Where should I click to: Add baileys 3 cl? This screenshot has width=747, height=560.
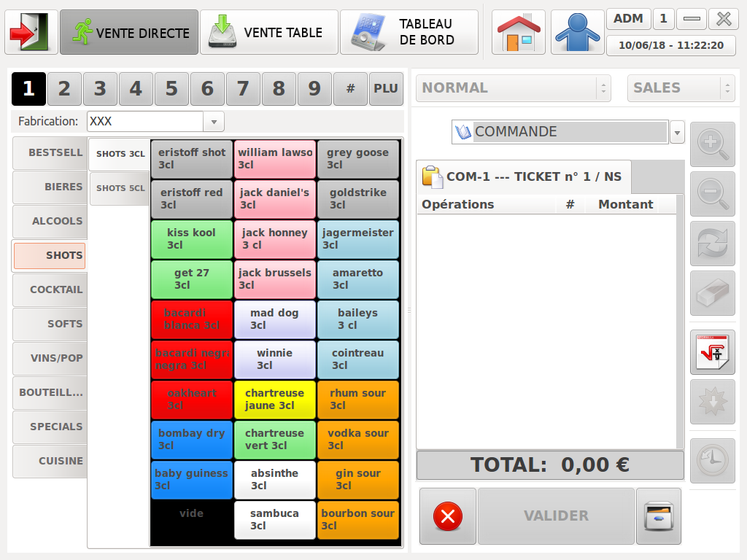357,319
